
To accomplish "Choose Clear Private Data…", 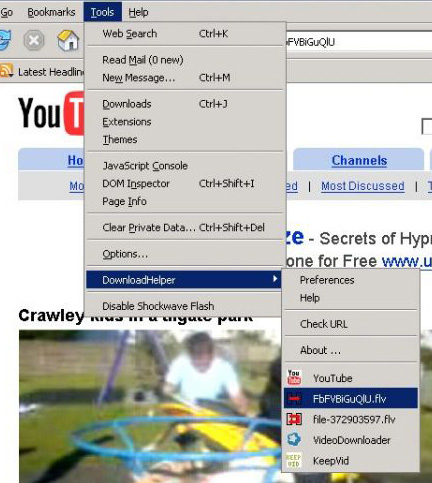I will pyautogui.click(x=185, y=227).
